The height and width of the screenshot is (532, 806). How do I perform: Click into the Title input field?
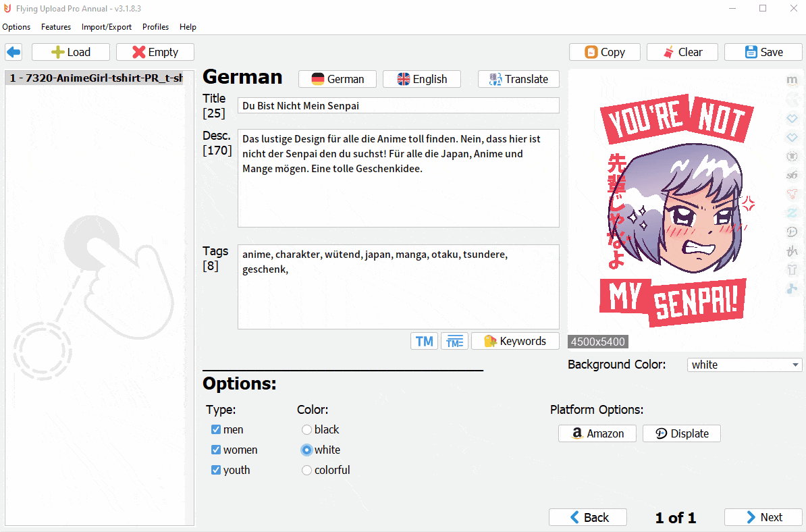point(398,105)
